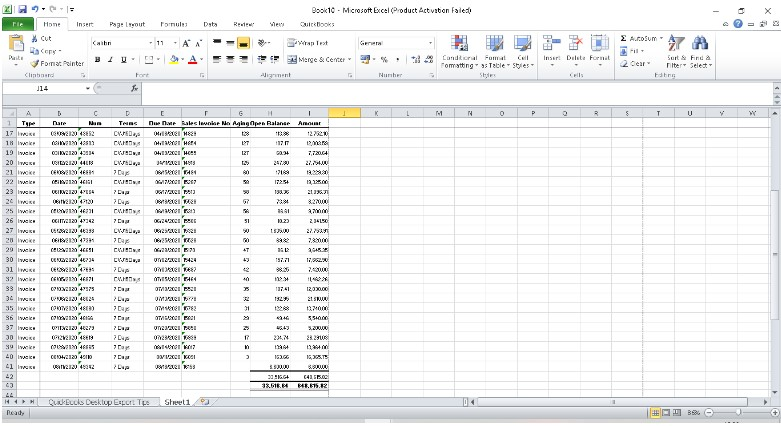The image size is (781, 426).
Task: Open the File tab
Action: [18, 24]
